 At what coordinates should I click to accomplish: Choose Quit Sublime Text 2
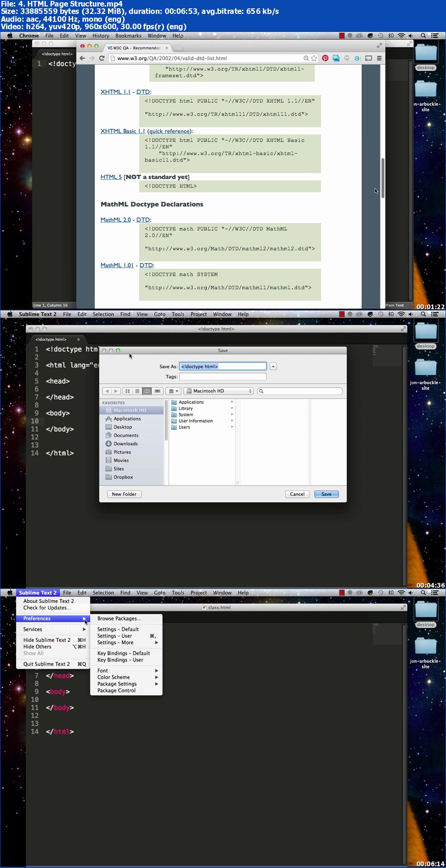click(x=53, y=664)
